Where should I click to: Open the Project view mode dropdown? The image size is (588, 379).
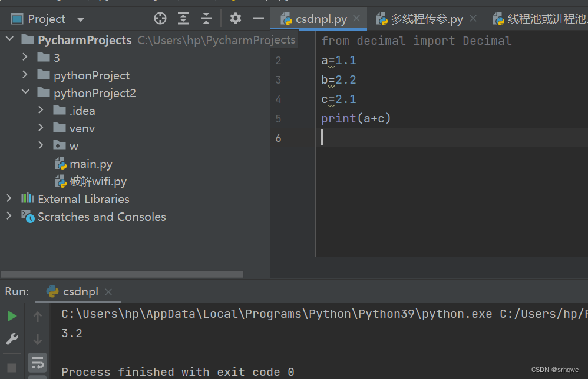click(81, 18)
